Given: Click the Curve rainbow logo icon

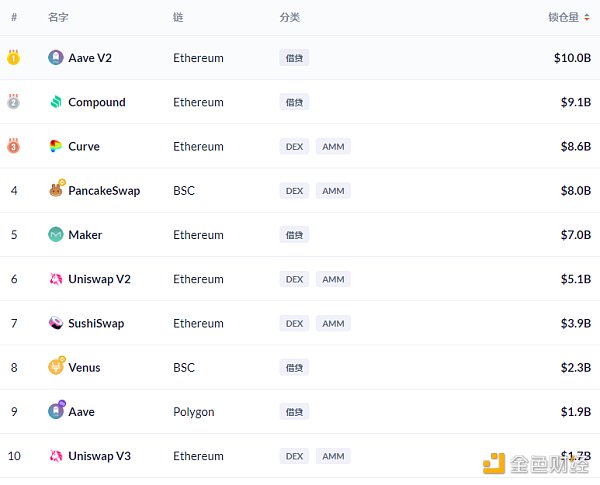Looking at the screenshot, I should (x=56, y=146).
